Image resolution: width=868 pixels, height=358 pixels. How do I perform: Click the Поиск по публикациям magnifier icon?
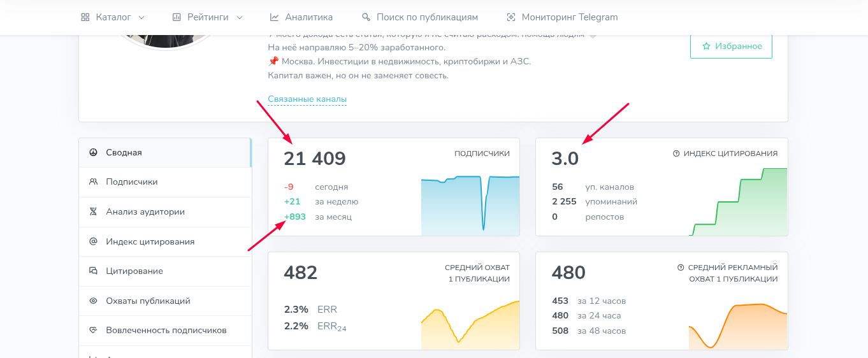pos(366,17)
